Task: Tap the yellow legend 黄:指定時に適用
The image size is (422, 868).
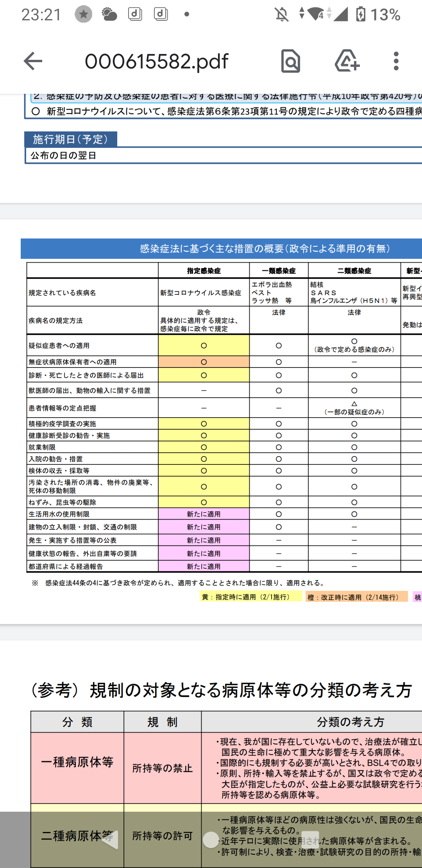Action: [x=251, y=597]
